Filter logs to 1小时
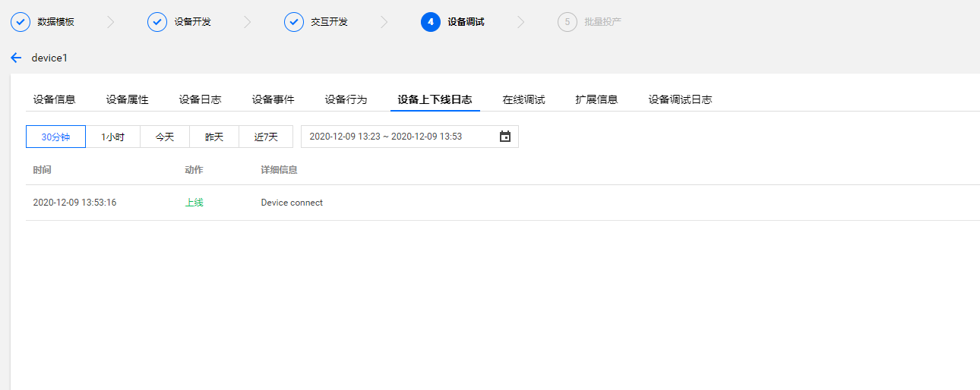 [113, 137]
